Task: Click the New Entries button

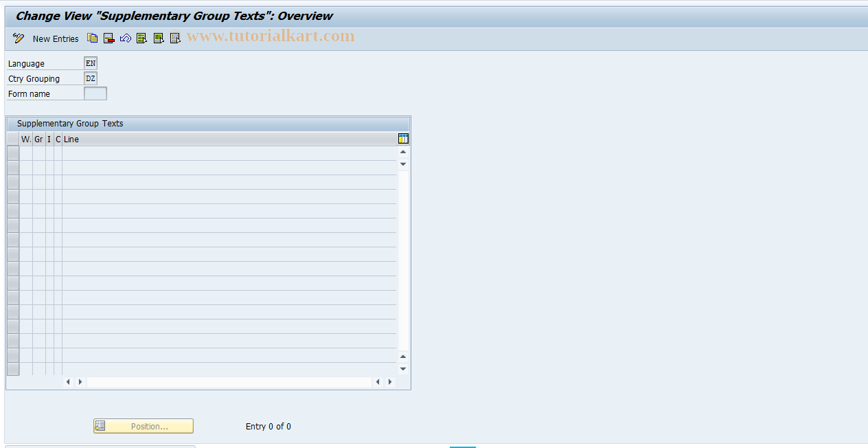Action: [x=56, y=38]
